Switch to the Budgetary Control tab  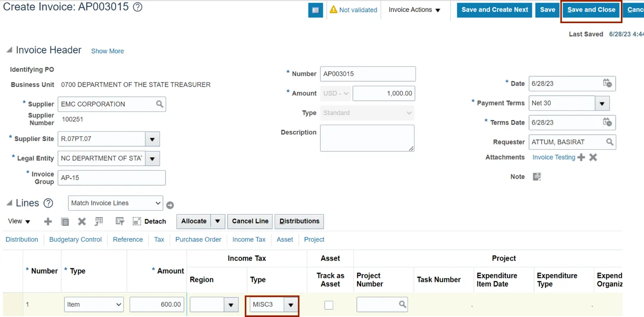pyautogui.click(x=75, y=239)
